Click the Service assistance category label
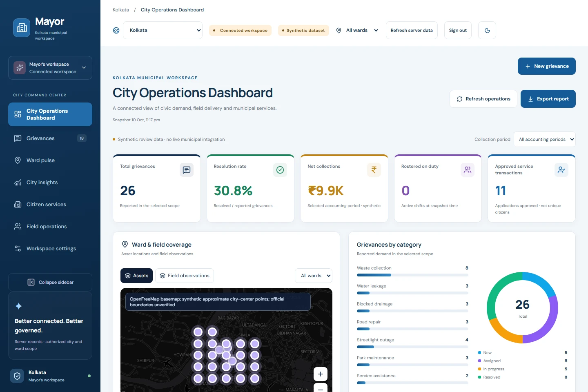Viewport: 588px width, 392px height. pyautogui.click(x=376, y=376)
